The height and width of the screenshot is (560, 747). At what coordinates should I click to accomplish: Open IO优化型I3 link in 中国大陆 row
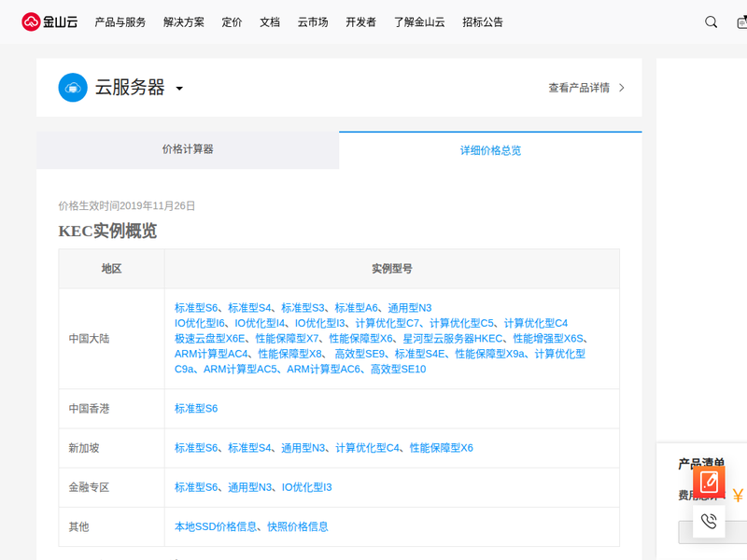(320, 323)
